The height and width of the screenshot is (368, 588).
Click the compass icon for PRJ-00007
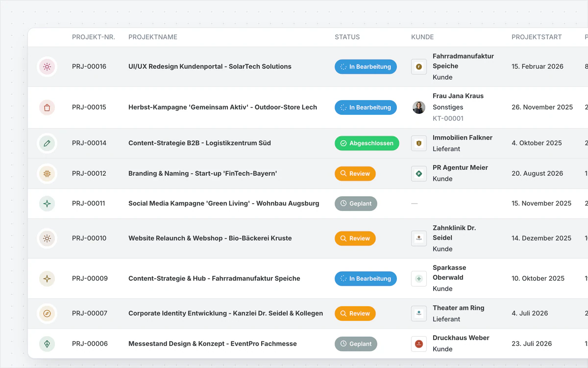pos(47,314)
